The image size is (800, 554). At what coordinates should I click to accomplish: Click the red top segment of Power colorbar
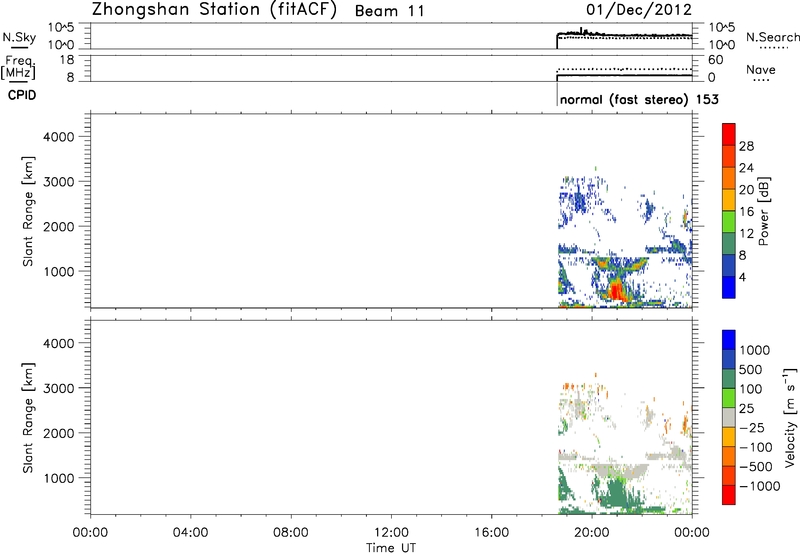729,134
